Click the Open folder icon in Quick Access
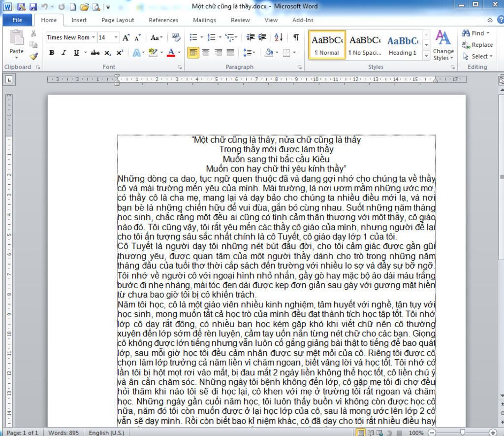Viewport: 504px width, 436px height. click(x=85, y=6)
